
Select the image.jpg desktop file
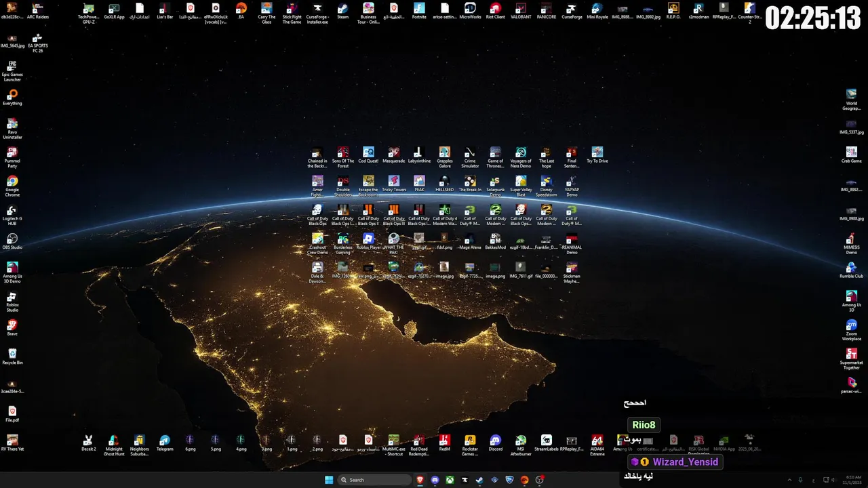click(444, 270)
